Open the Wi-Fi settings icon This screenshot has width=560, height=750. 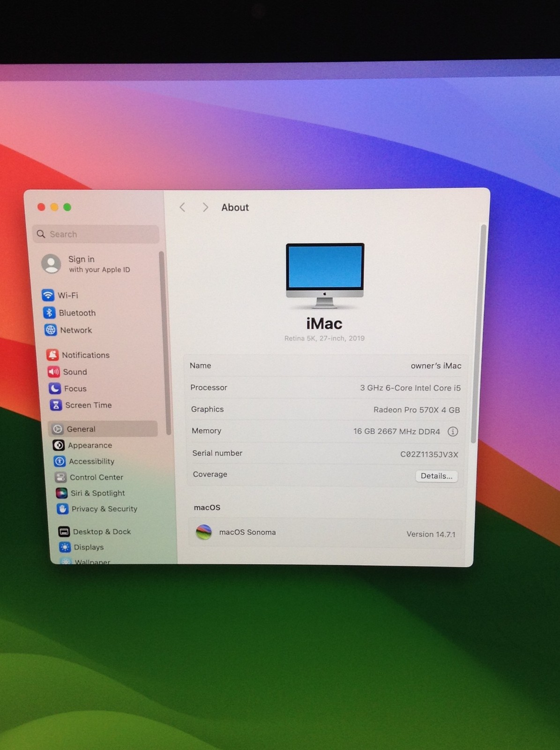48,295
